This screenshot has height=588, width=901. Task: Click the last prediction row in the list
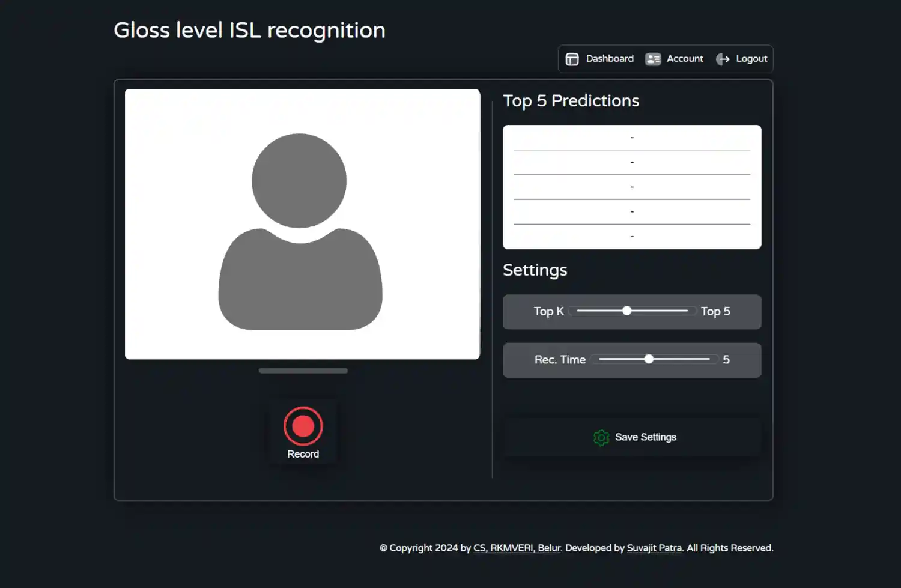pyautogui.click(x=632, y=236)
